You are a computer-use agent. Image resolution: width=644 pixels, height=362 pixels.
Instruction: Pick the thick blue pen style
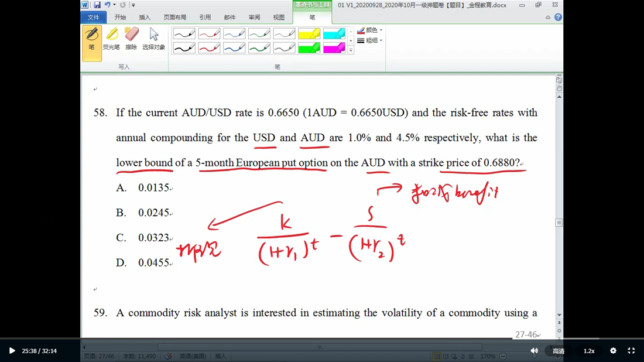[234, 48]
